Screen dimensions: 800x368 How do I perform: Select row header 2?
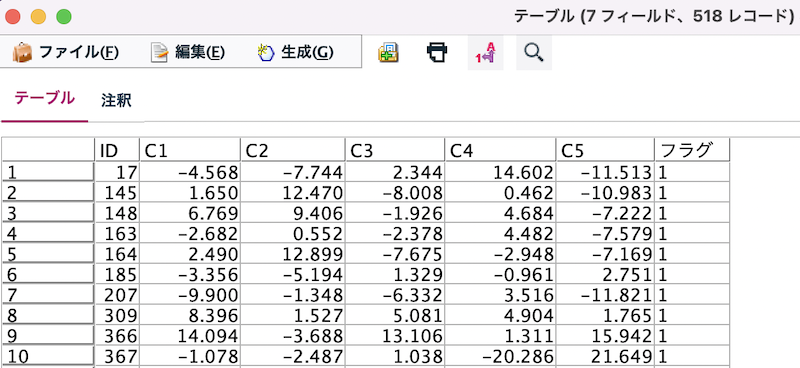48,193
